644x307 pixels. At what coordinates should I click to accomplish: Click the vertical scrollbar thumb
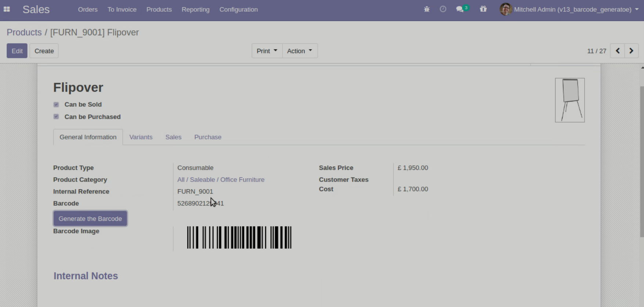(x=642, y=161)
